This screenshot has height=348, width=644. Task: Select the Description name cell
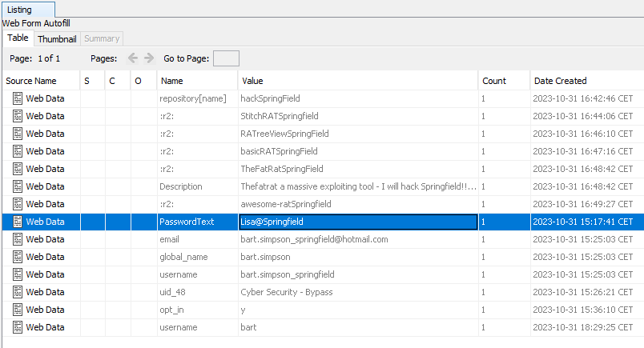click(181, 186)
